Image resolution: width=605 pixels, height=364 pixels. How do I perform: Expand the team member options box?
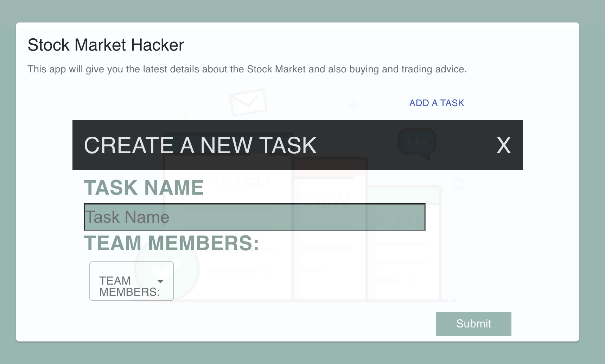[x=132, y=281]
